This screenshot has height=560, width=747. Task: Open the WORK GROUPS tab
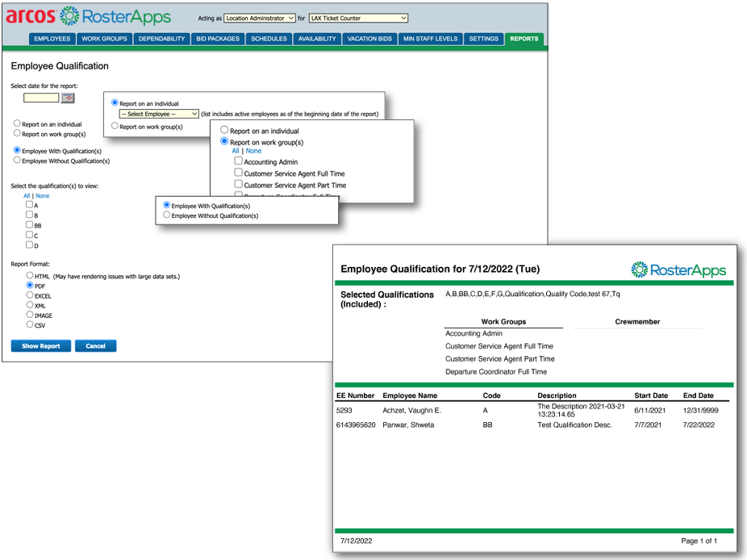coord(104,39)
